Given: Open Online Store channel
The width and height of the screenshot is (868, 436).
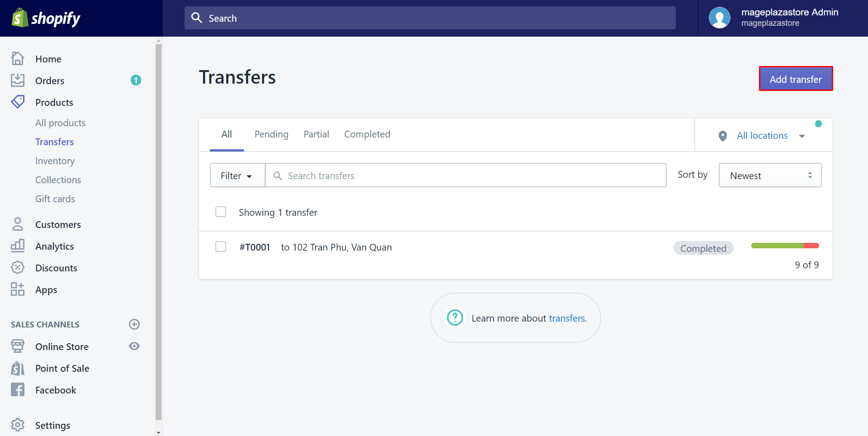Looking at the screenshot, I should click(62, 346).
